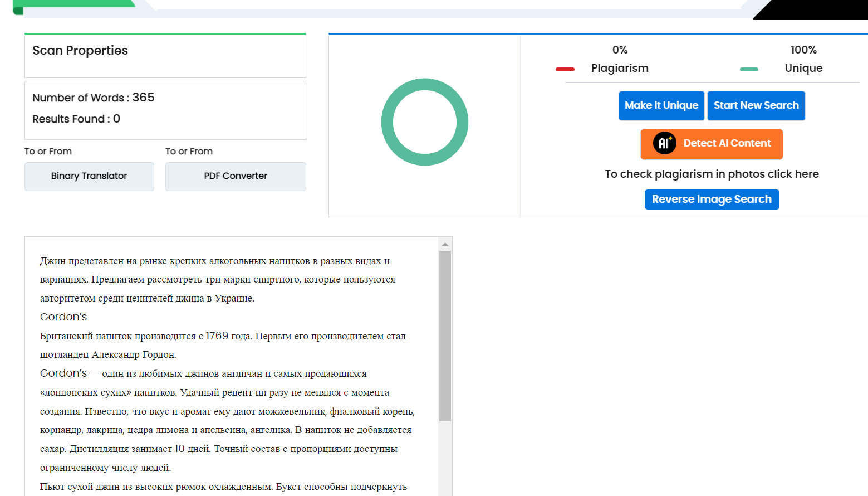This screenshot has width=868, height=496.
Task: Click the AI sparkle icon on Detect AI Content
Action: tap(664, 143)
